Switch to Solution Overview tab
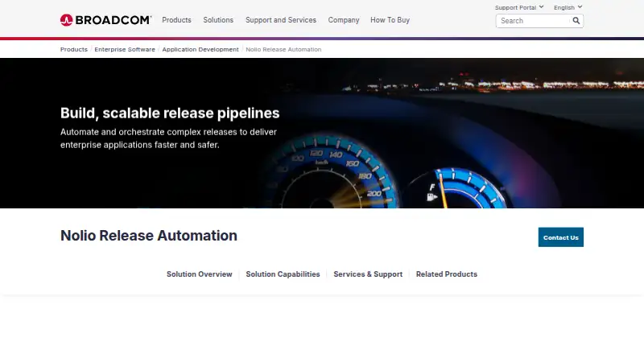Viewport: 644px width, 354px height. point(199,274)
